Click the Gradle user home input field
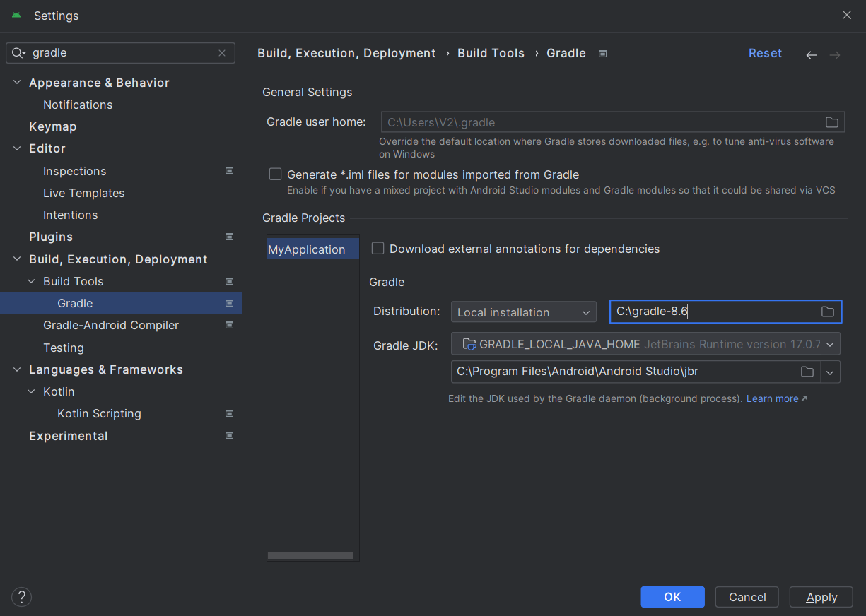 (x=601, y=122)
